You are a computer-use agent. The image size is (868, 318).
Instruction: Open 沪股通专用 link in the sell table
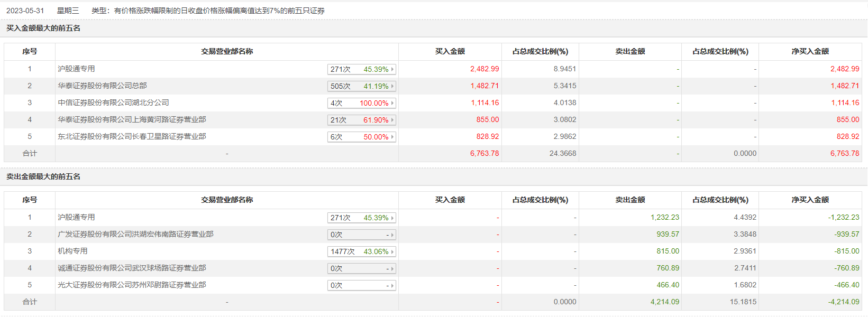pyautogui.click(x=76, y=218)
